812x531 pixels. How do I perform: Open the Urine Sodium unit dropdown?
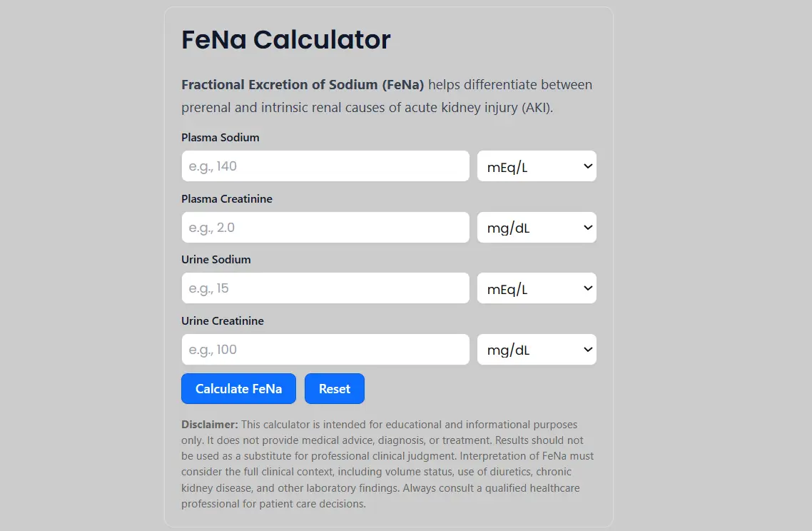(x=537, y=288)
